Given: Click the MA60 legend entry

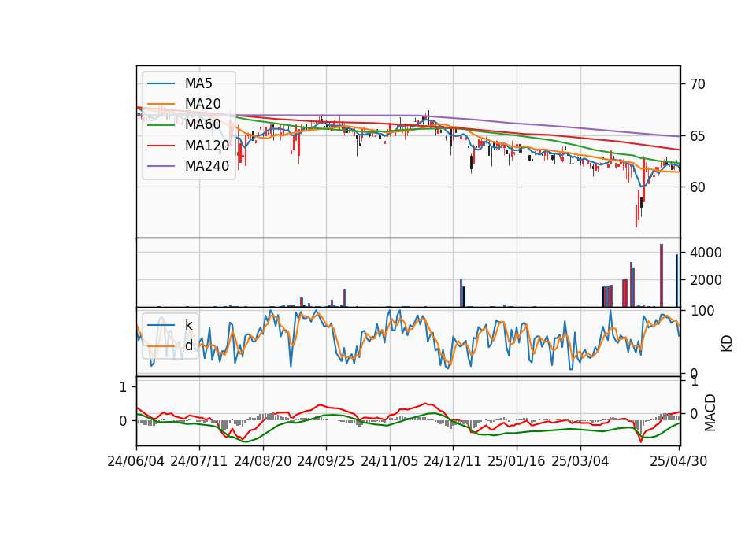Looking at the screenshot, I should [x=184, y=124].
